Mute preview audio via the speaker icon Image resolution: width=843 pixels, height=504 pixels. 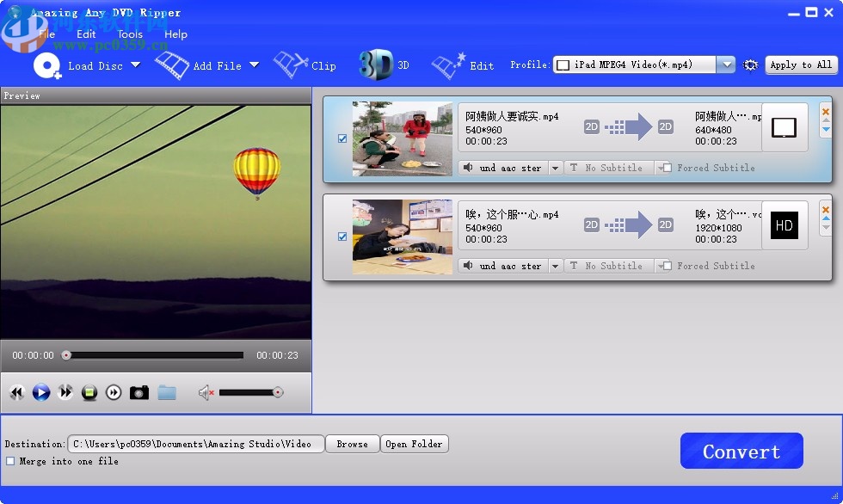[x=204, y=392]
